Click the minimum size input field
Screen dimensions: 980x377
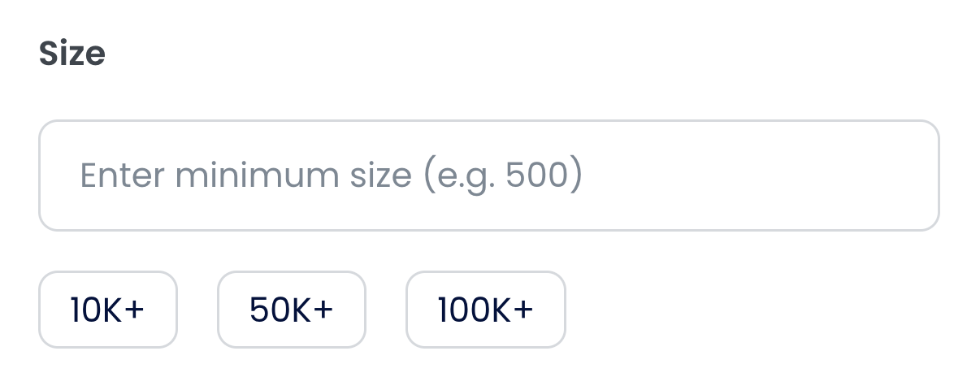[x=488, y=175]
